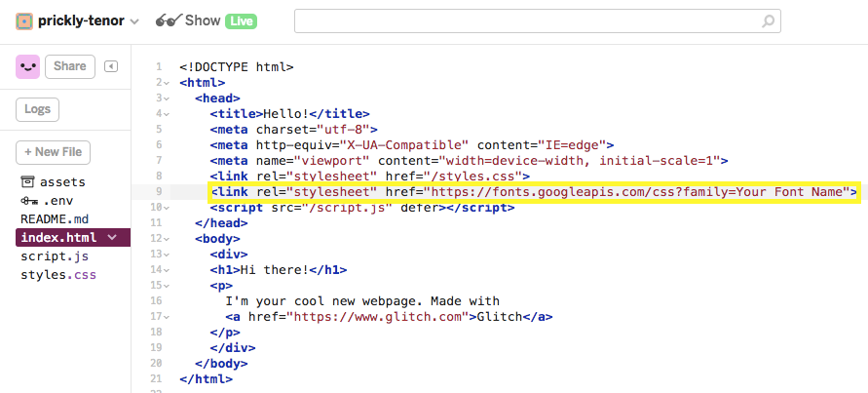Fold the anchor tag on line 17
The width and height of the screenshot is (868, 393).
(166, 317)
